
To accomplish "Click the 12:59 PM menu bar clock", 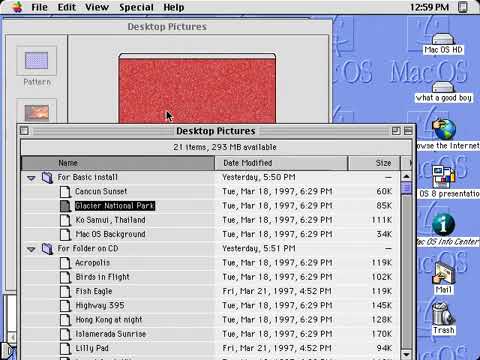I will click(x=429, y=7).
